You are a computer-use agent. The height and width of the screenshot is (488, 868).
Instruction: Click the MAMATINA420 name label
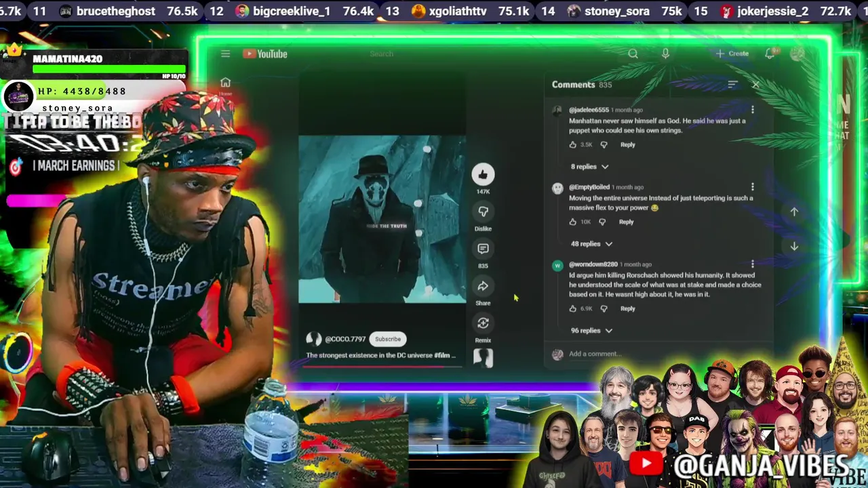(68, 59)
